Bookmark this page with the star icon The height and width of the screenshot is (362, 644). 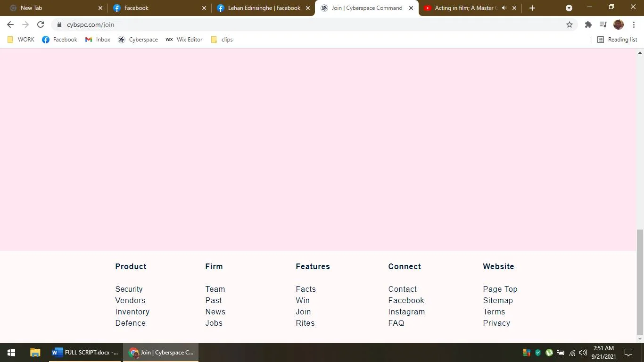click(x=570, y=25)
